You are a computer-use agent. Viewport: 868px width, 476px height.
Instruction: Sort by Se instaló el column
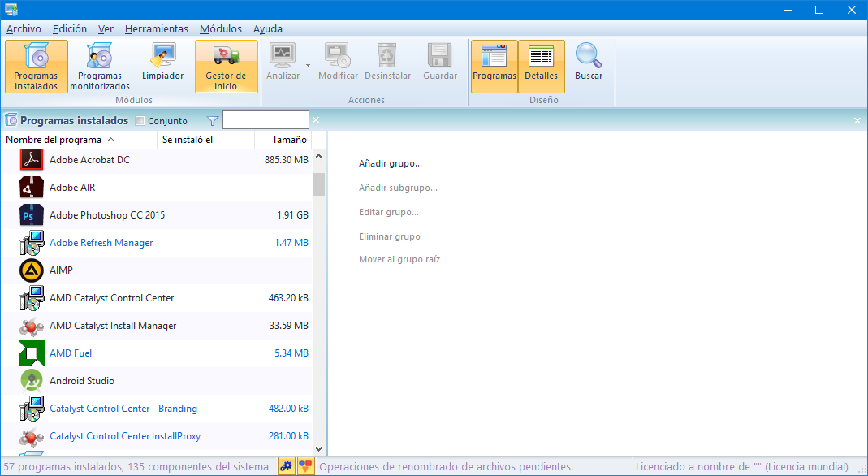(x=206, y=140)
